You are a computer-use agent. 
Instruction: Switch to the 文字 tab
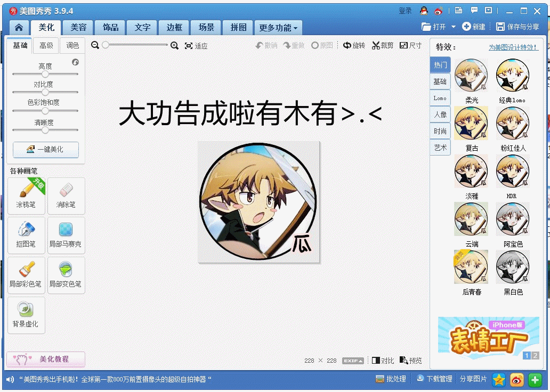point(142,27)
